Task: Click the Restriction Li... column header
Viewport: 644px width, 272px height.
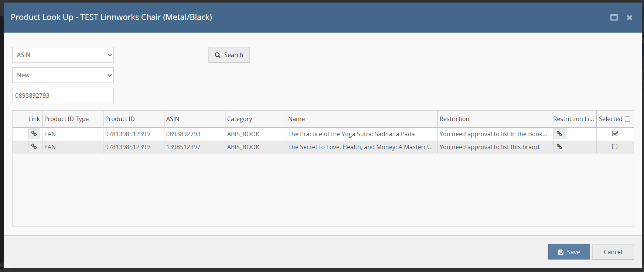Action: point(574,119)
